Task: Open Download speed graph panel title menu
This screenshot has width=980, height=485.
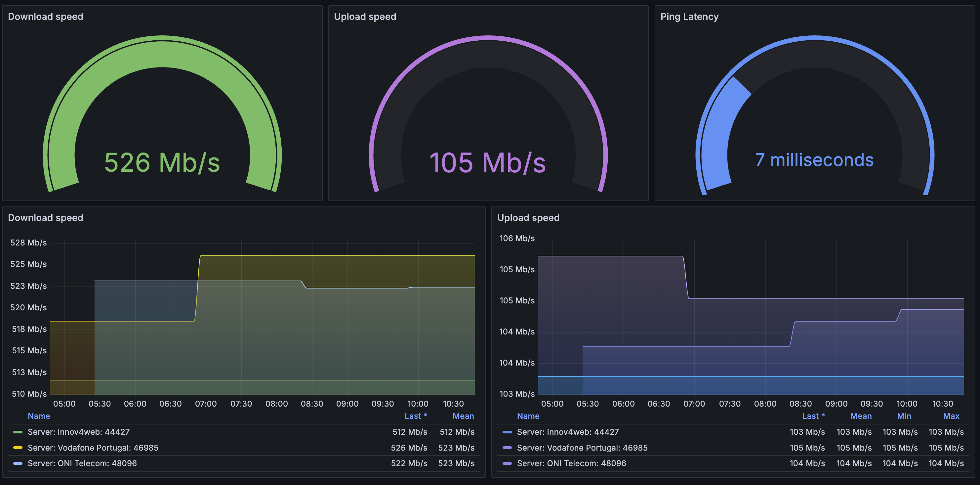Action: point(45,218)
